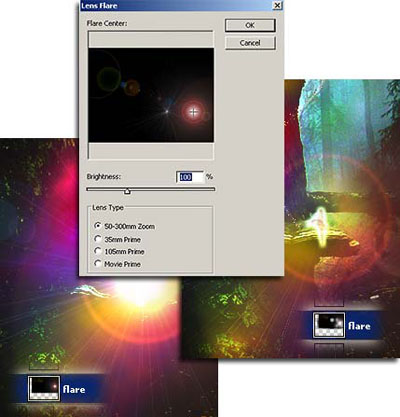This screenshot has width=400, height=417.
Task: Select the 'flare' layer name in right image
Action: tap(359, 326)
